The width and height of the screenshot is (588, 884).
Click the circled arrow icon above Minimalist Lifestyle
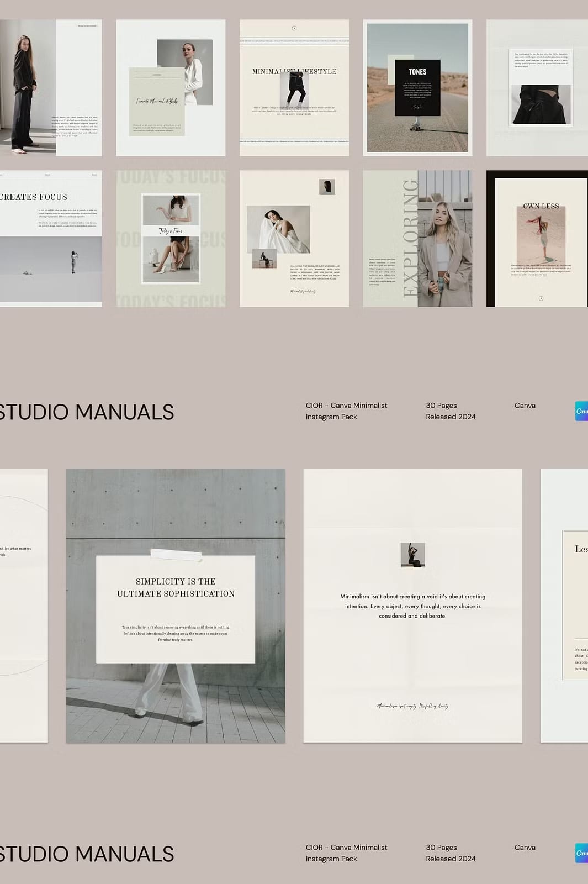(x=294, y=28)
